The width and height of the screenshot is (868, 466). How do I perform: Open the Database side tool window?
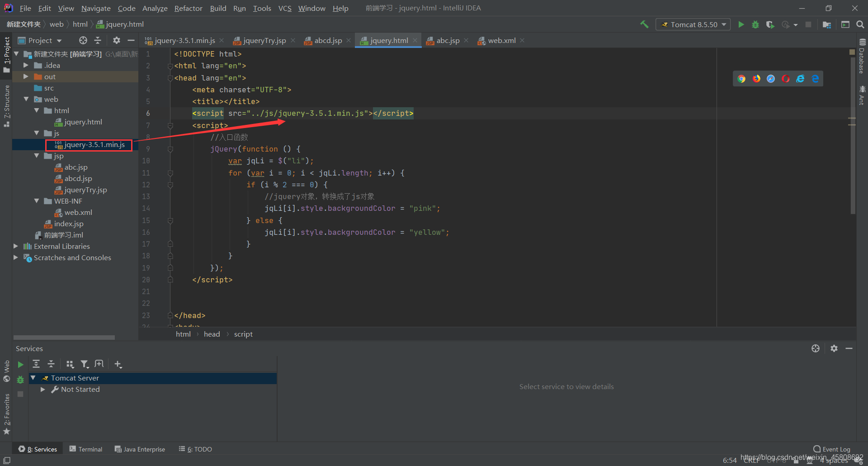click(x=862, y=56)
